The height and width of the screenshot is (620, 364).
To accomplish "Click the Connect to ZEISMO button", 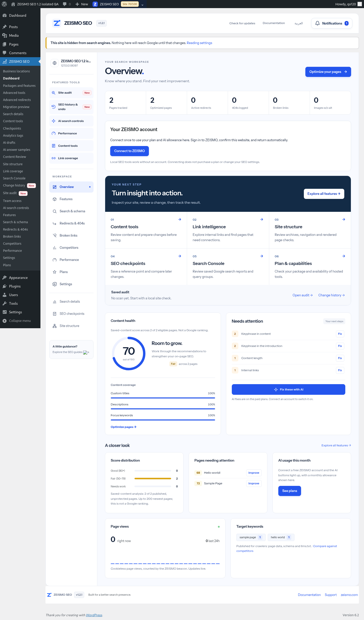I will click(129, 151).
